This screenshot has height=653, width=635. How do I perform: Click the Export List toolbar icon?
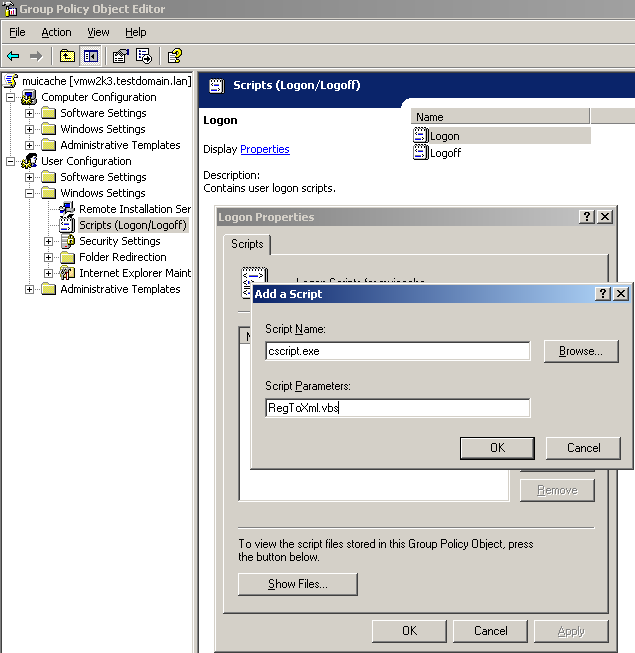click(144, 56)
